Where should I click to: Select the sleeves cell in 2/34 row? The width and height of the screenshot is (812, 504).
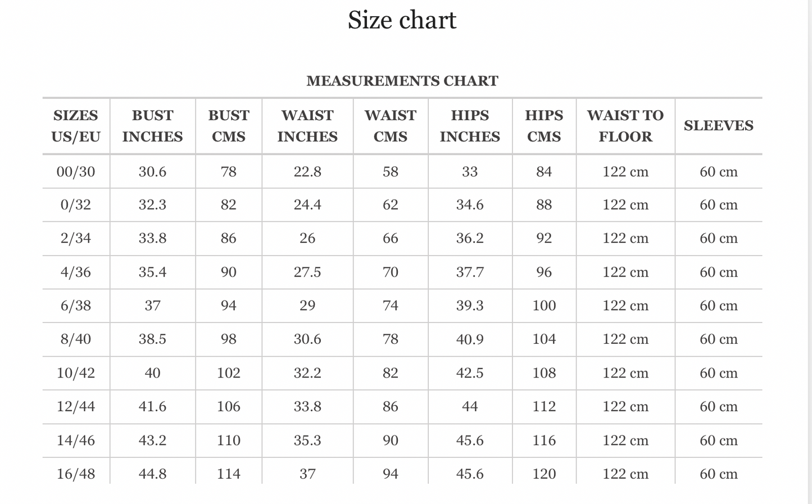point(718,238)
